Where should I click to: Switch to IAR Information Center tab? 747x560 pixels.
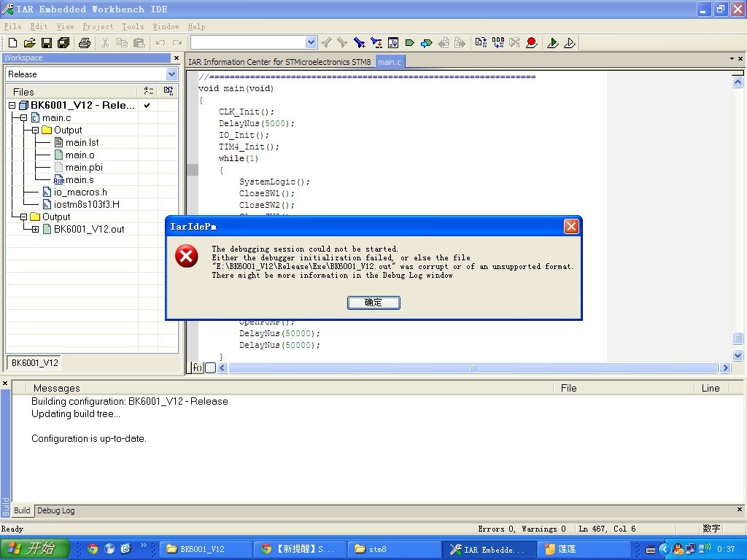pyautogui.click(x=279, y=62)
